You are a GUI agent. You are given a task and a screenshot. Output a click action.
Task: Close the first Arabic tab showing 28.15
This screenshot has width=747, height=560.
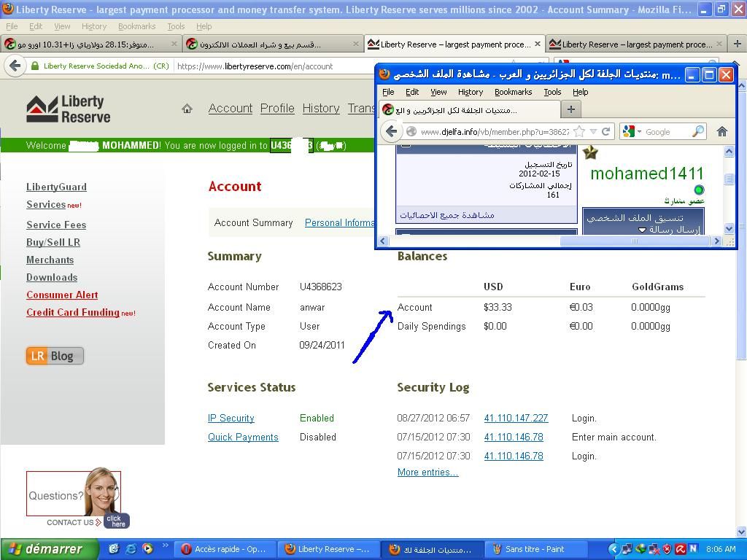pyautogui.click(x=174, y=44)
